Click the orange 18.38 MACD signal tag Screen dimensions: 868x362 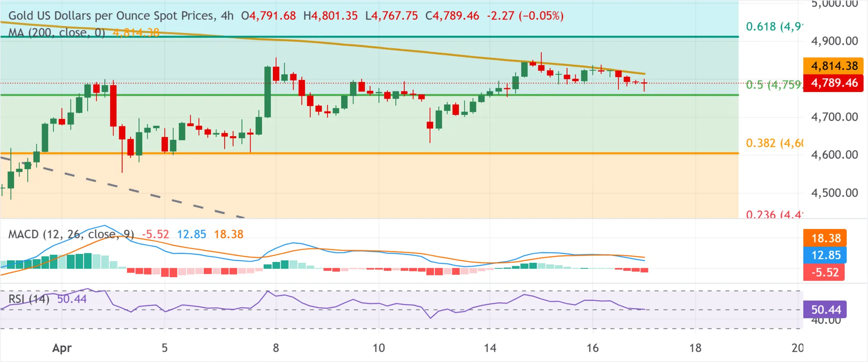824,238
